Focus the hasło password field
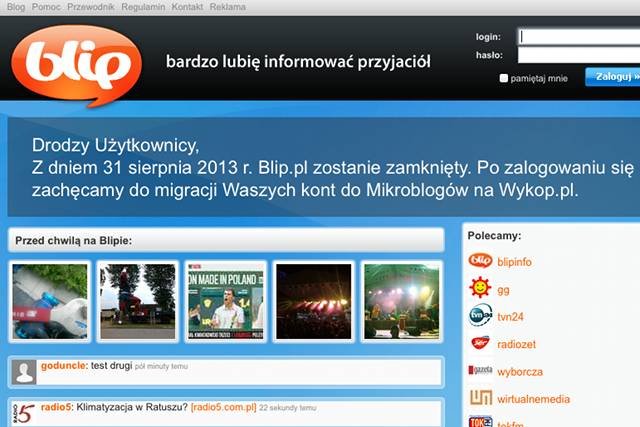The width and height of the screenshot is (640, 427). pos(579,55)
